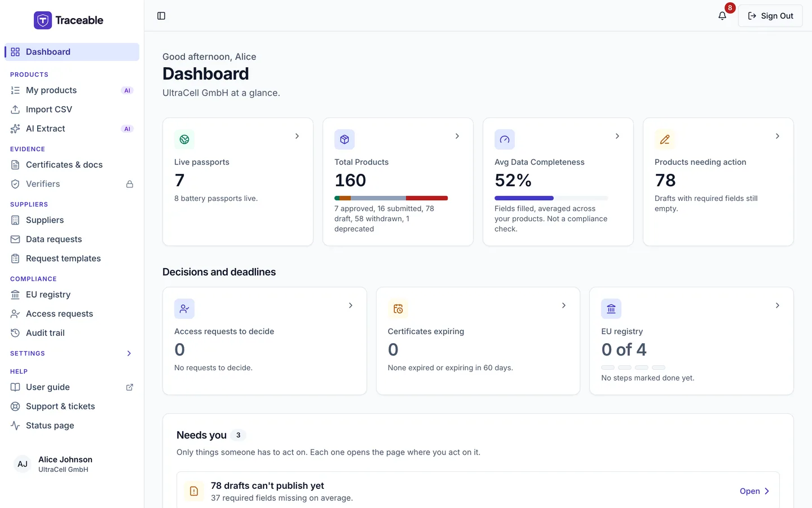Click the Sign Out button

pyautogui.click(x=770, y=16)
